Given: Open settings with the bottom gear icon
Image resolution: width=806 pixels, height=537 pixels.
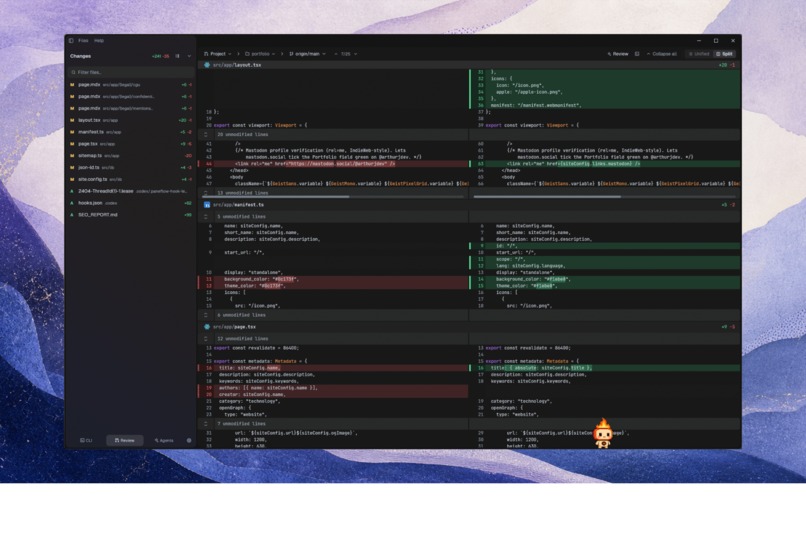Looking at the screenshot, I should 189,441.
